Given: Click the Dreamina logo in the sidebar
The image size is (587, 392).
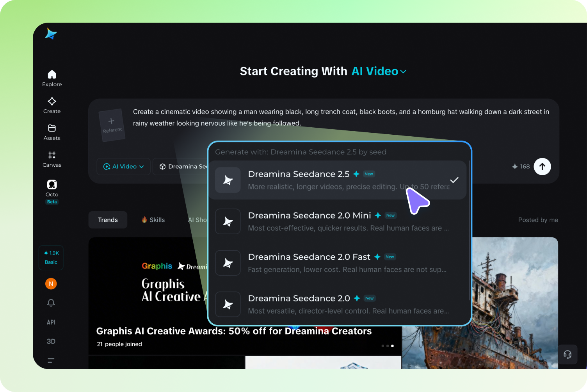Looking at the screenshot, I should tap(51, 34).
